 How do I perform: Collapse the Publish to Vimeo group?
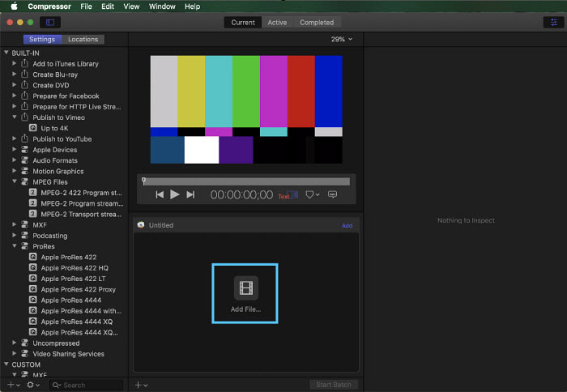[14, 117]
